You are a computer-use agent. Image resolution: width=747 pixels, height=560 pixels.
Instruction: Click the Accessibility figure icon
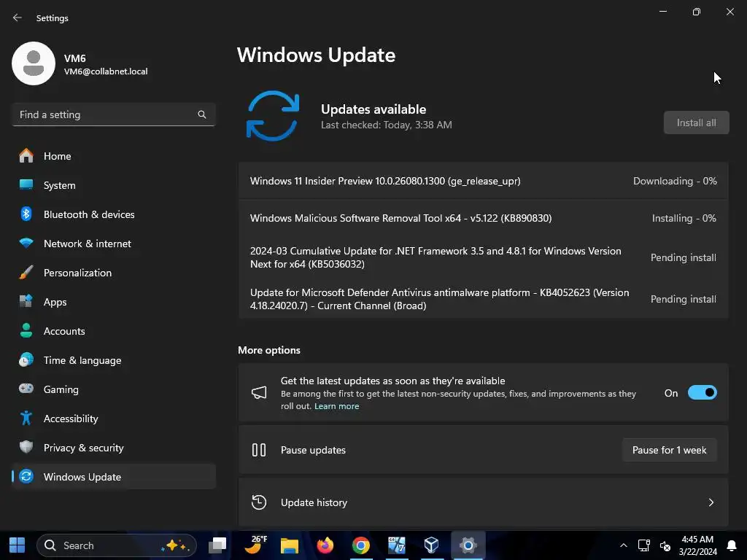(26, 418)
